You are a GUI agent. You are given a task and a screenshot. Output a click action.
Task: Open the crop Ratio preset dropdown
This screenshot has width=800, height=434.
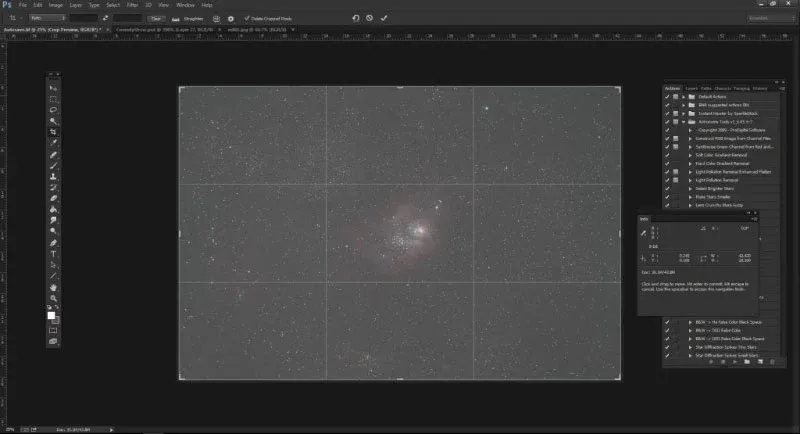pyautogui.click(x=45, y=18)
